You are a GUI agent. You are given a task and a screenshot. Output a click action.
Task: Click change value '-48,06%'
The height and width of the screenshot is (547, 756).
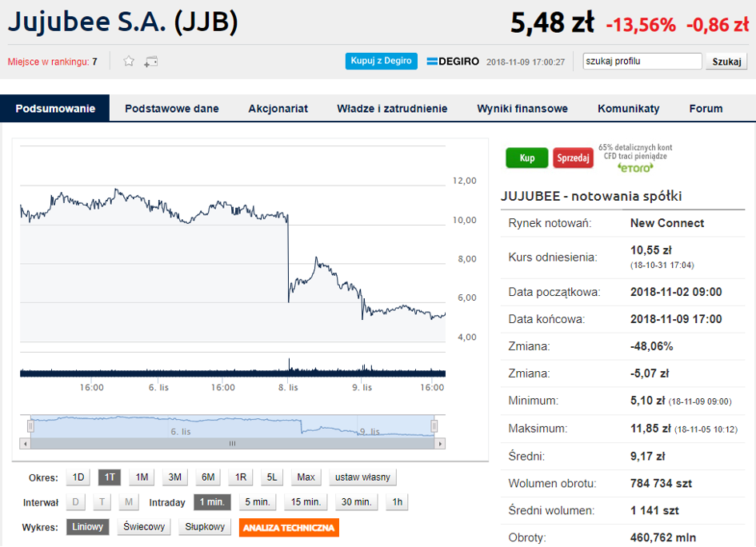pyautogui.click(x=651, y=346)
